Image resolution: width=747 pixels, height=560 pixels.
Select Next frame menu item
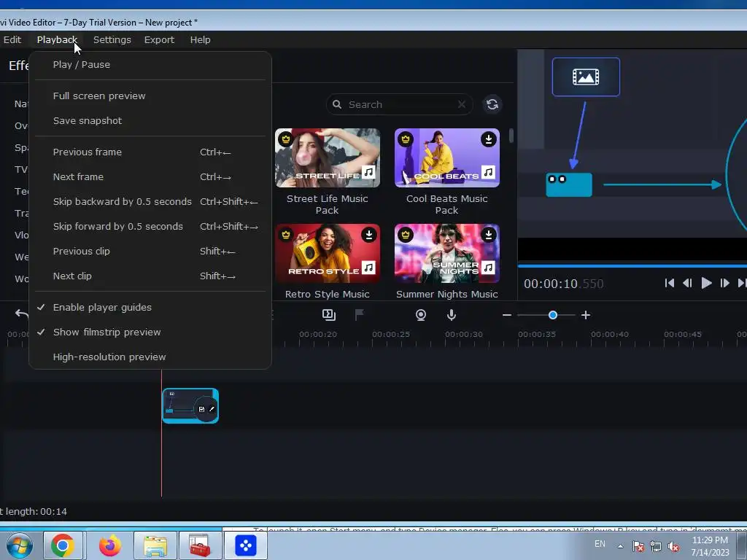tap(150, 176)
